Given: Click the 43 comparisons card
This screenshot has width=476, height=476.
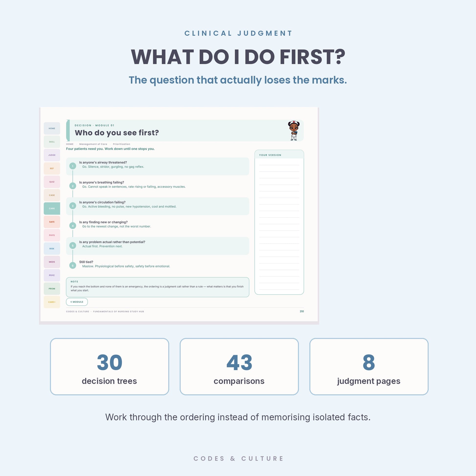Looking at the screenshot, I should click(239, 367).
